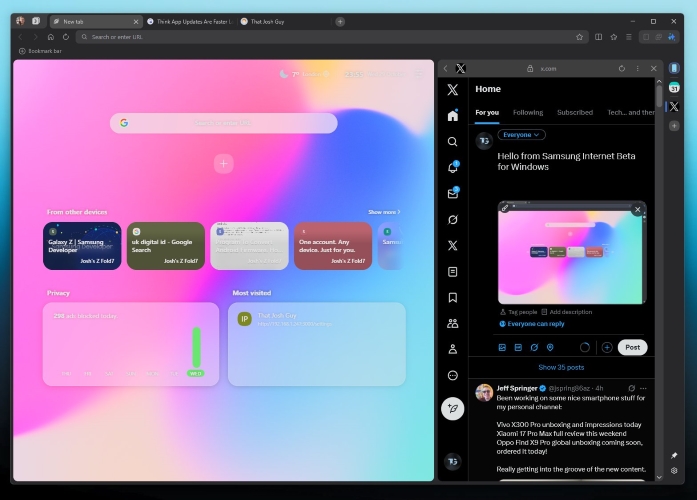Select For you timeline tab
Viewport: 697px width, 500px height.
487,112
